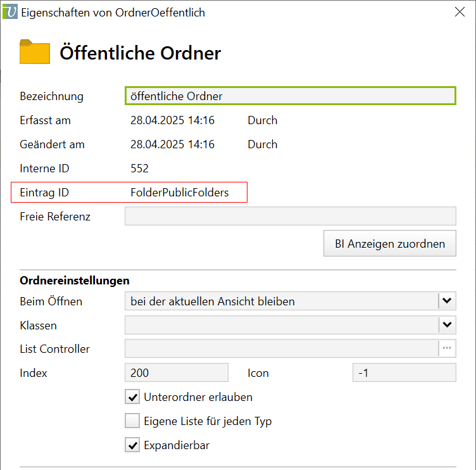Click into the Bezeichnung text field
The image size is (476, 470).
coord(290,96)
